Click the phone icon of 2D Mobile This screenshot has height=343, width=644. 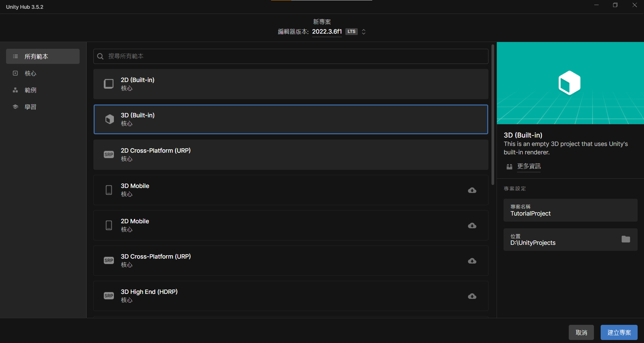click(x=109, y=225)
